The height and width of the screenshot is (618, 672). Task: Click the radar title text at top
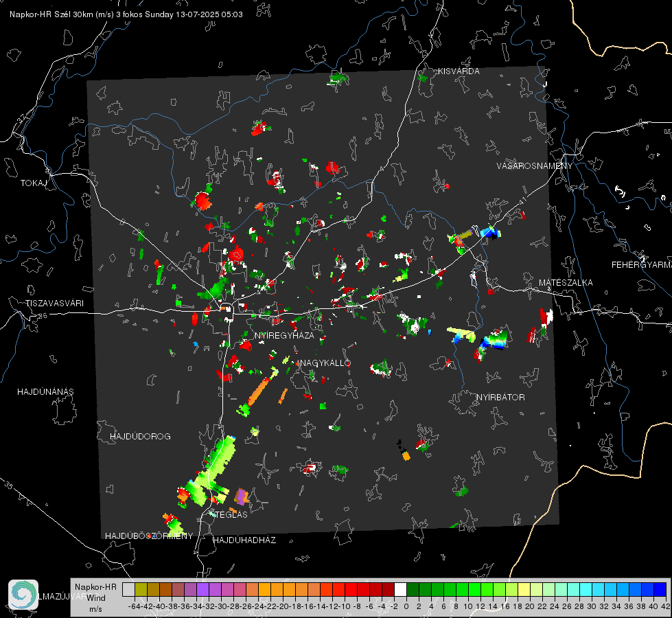click(126, 14)
